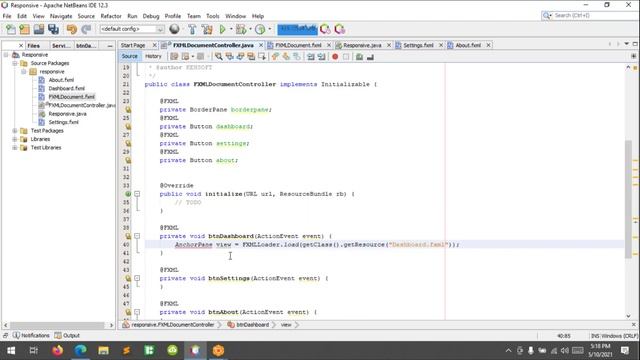The width and height of the screenshot is (640, 360).
Task: Open the Files panel tab
Action: tap(33, 46)
